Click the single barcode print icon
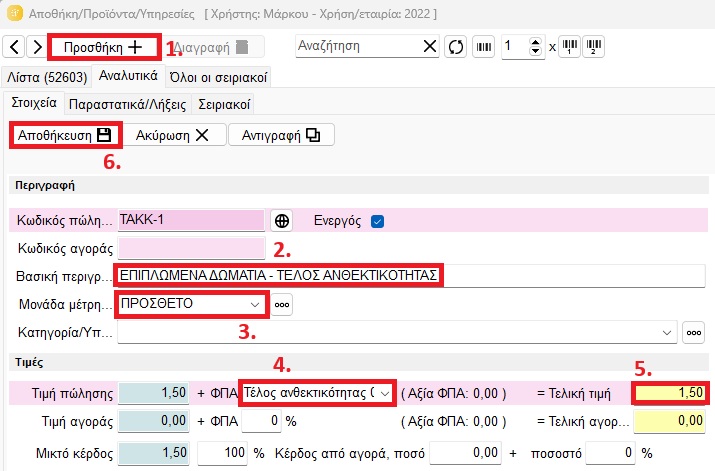Viewport: 715px width, 471px height. [x=483, y=47]
